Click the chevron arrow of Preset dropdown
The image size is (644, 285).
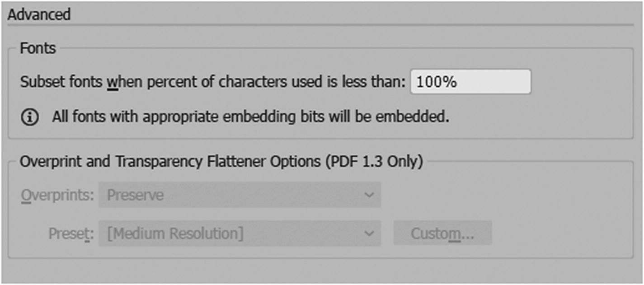coord(369,233)
